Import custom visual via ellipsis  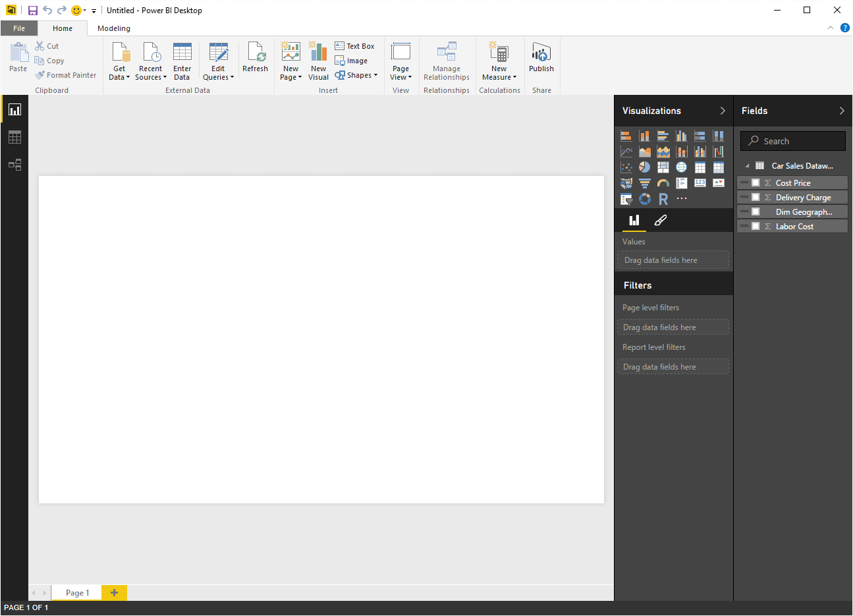(x=682, y=199)
